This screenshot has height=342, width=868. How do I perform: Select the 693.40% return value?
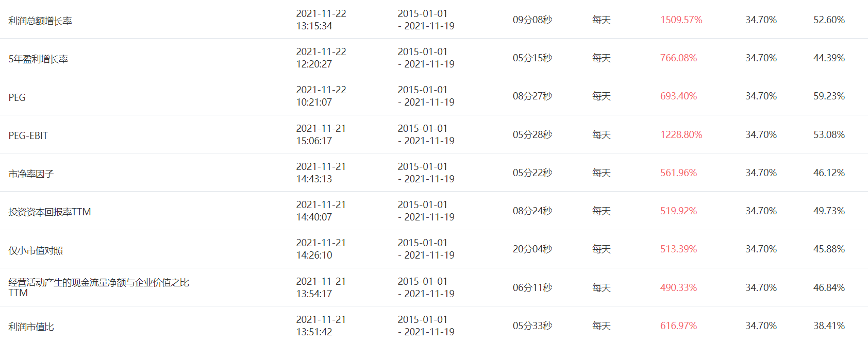[x=678, y=96]
